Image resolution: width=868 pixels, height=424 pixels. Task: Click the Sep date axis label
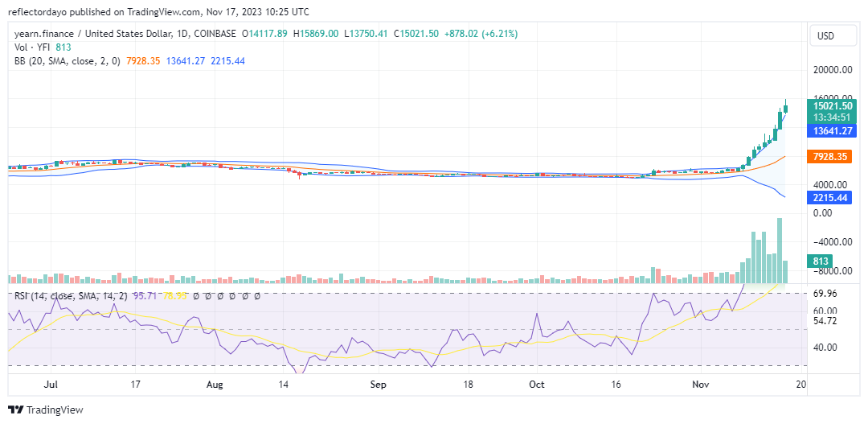pyautogui.click(x=378, y=384)
